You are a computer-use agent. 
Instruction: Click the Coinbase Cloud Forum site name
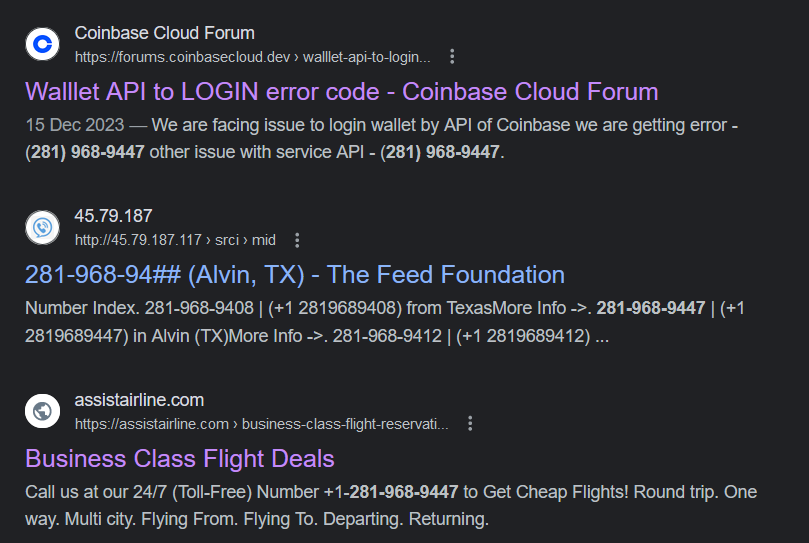(165, 33)
